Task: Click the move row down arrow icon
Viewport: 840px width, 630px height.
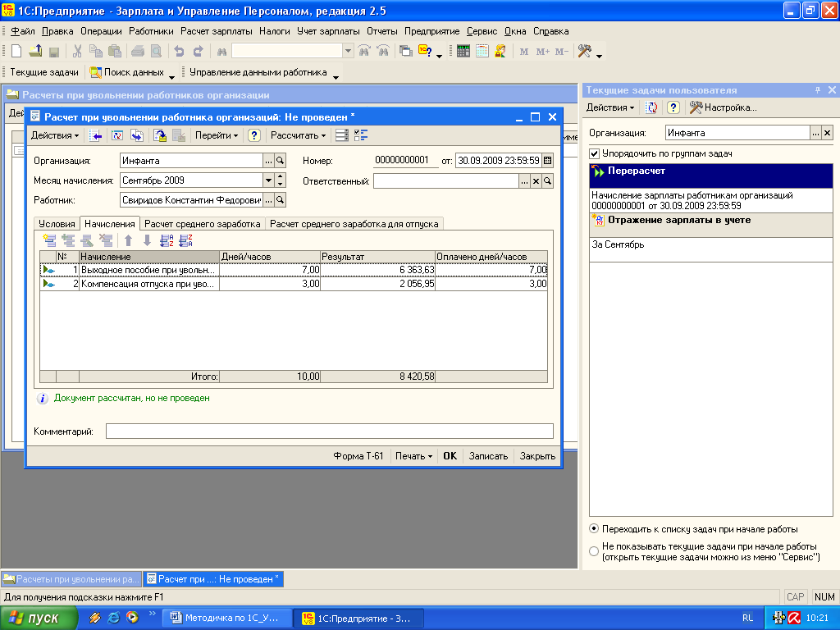Action: 148,241
